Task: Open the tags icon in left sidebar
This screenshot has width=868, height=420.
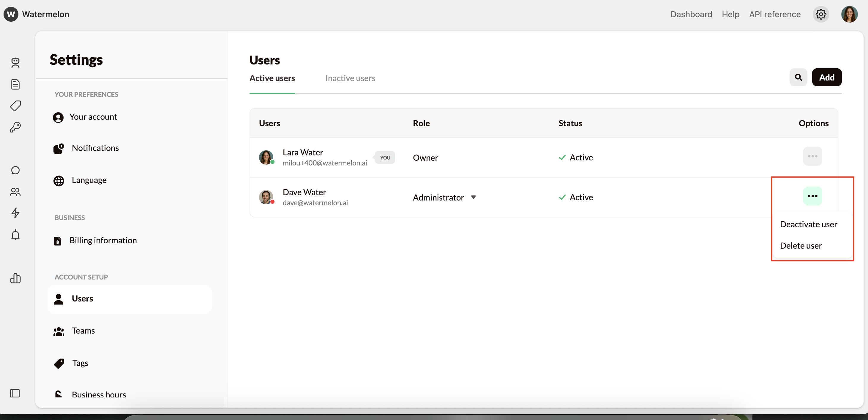Action: tap(15, 106)
